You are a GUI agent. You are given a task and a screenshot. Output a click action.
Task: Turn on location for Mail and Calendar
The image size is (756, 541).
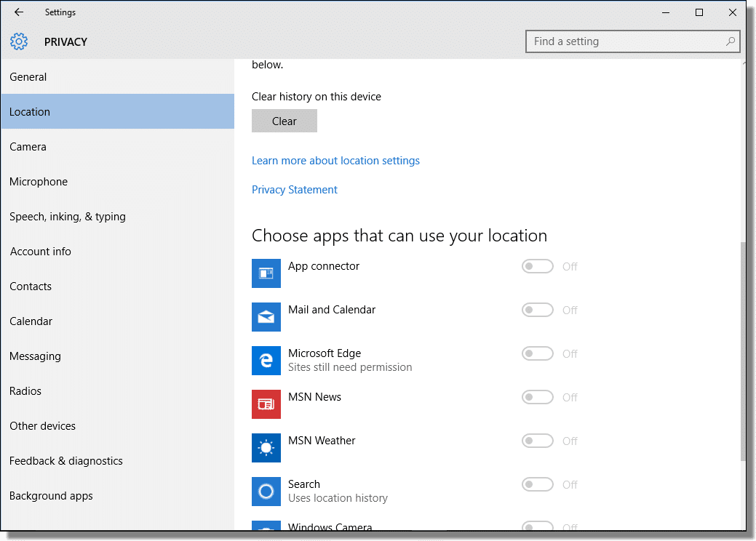point(538,310)
